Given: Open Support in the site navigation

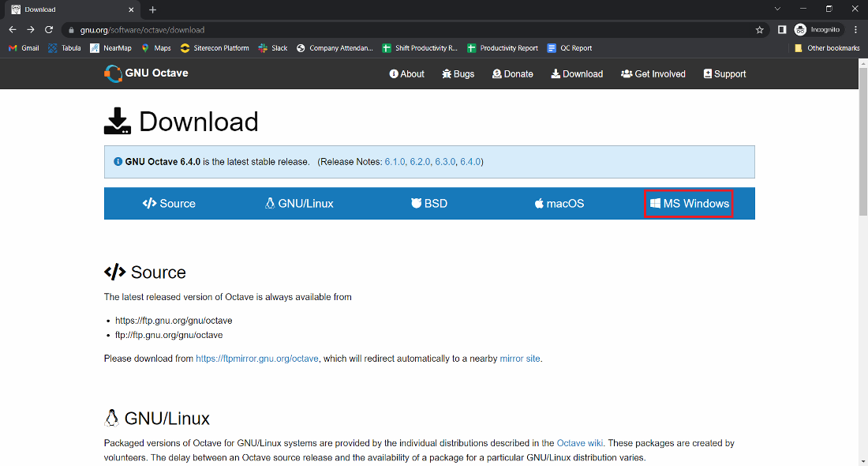Looking at the screenshot, I should pyautogui.click(x=724, y=73).
